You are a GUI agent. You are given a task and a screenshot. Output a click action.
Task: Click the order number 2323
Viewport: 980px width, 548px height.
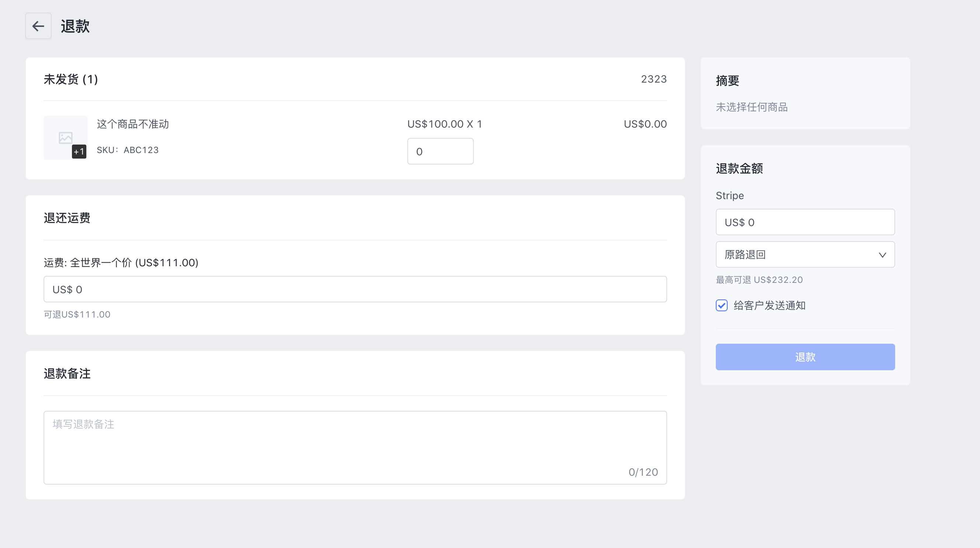(x=653, y=79)
